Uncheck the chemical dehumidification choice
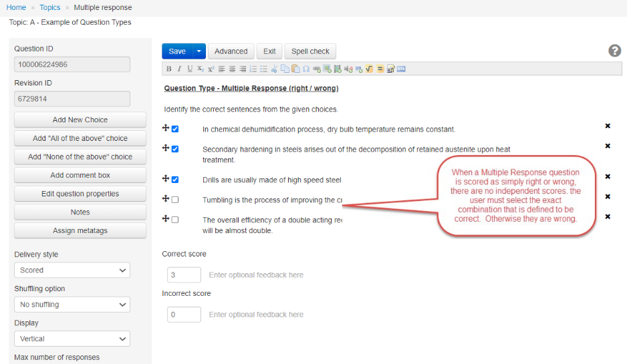The width and height of the screenshot is (627, 364). coord(175,129)
